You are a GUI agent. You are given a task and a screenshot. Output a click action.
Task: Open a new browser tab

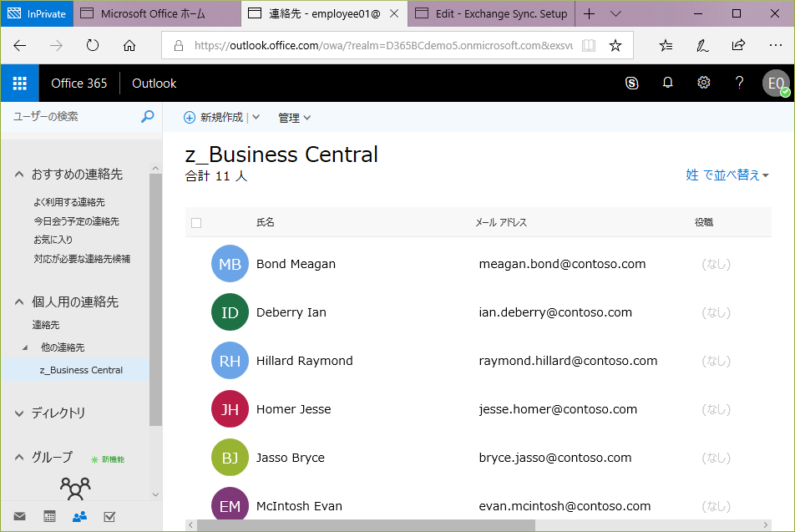590,13
